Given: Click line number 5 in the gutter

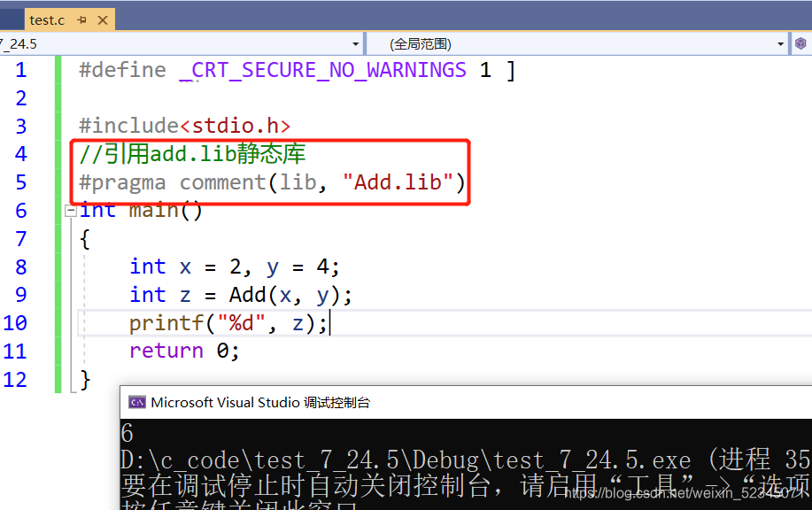Looking at the screenshot, I should (20, 182).
